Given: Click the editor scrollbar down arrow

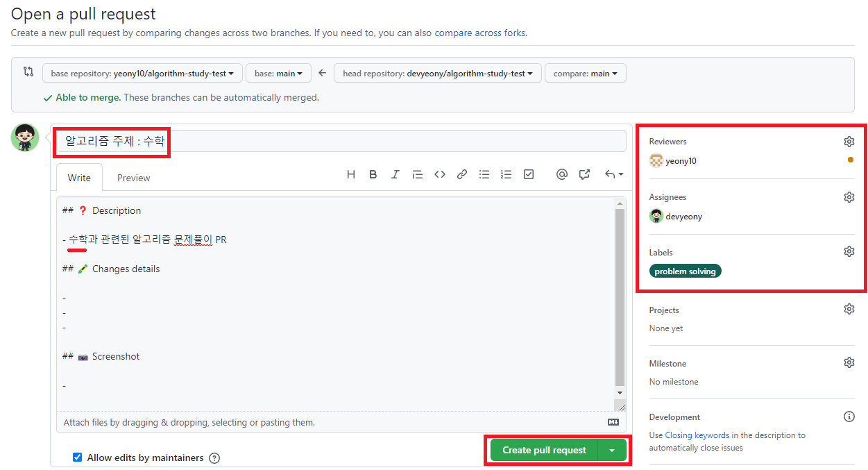Looking at the screenshot, I should coord(620,394).
